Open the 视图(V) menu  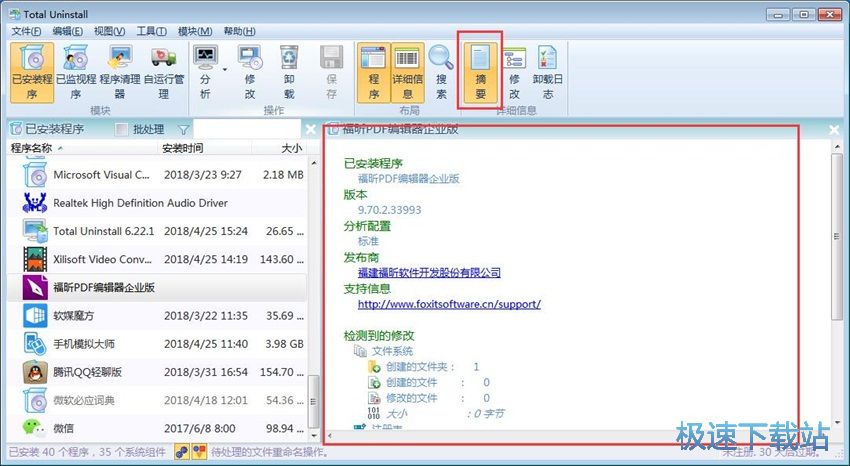[109, 31]
